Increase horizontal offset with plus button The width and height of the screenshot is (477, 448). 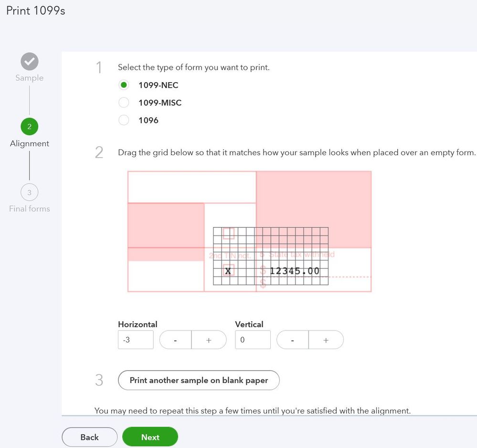(x=209, y=340)
